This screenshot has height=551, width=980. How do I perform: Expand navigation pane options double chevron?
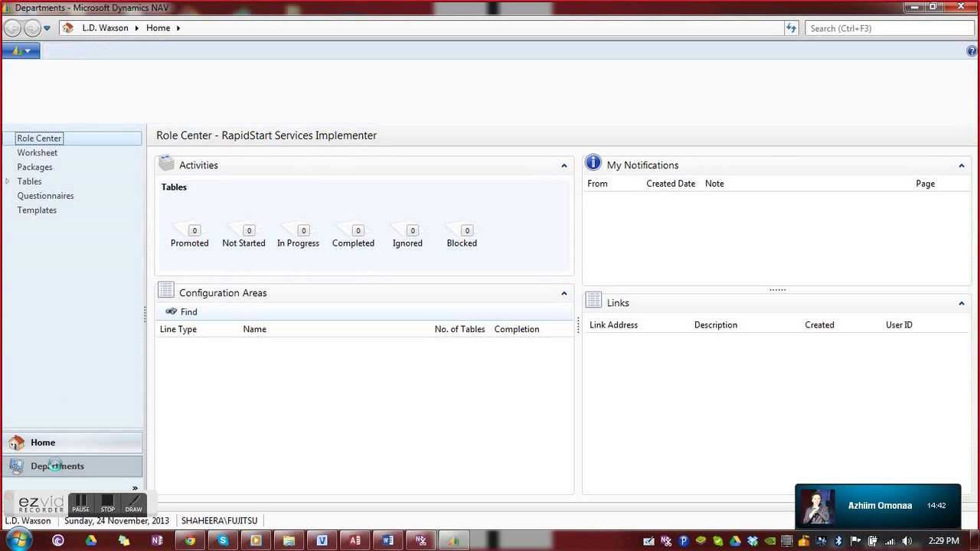[135, 487]
